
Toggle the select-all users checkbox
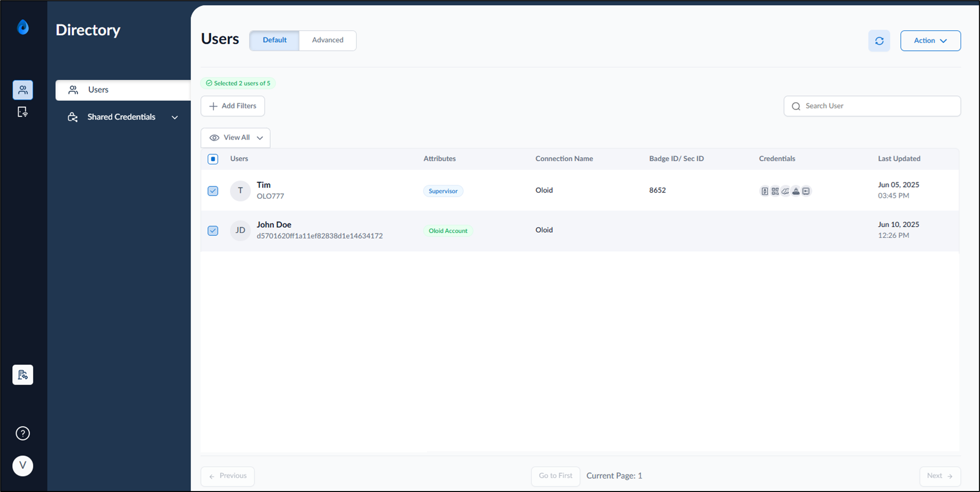click(213, 159)
